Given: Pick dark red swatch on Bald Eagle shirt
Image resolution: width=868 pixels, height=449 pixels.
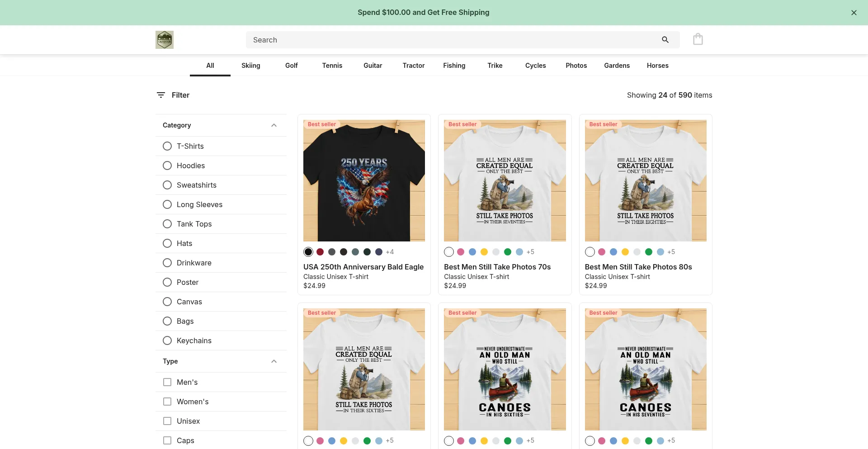Looking at the screenshot, I should click(x=320, y=252).
